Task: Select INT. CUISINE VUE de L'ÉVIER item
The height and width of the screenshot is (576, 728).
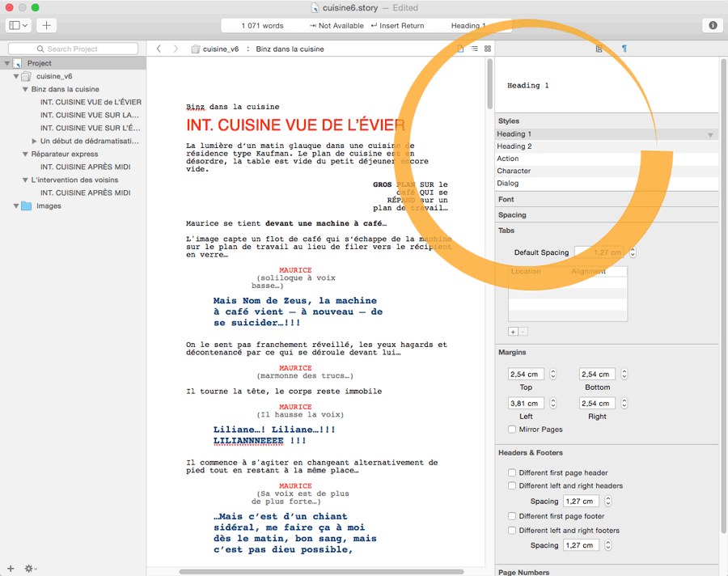Action: [x=91, y=102]
